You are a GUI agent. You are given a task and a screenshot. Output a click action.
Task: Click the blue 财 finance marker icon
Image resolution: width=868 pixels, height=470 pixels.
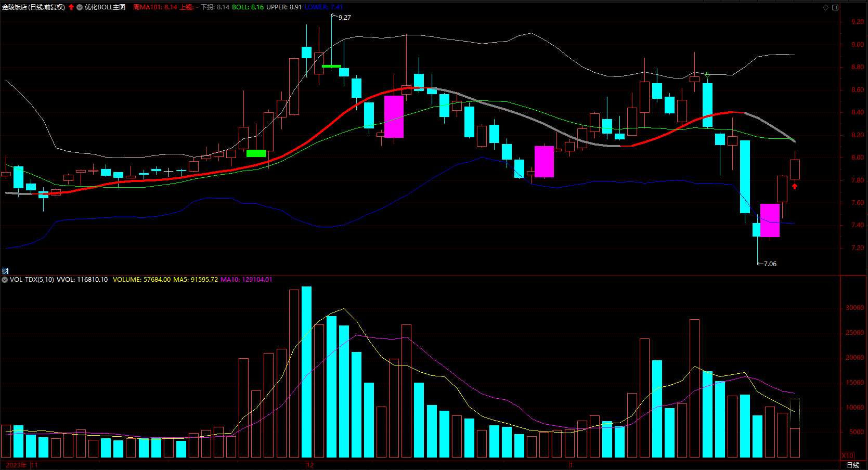[x=5, y=271]
